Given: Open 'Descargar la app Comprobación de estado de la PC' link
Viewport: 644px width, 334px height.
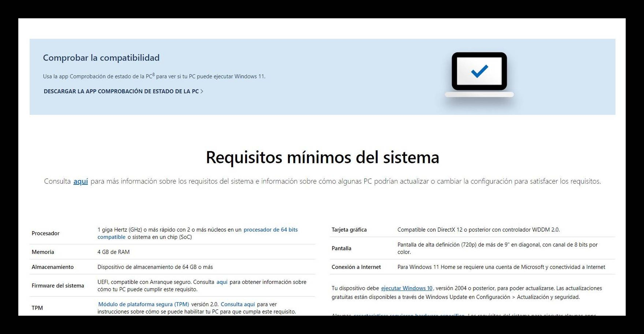Looking at the screenshot, I should 123,91.
